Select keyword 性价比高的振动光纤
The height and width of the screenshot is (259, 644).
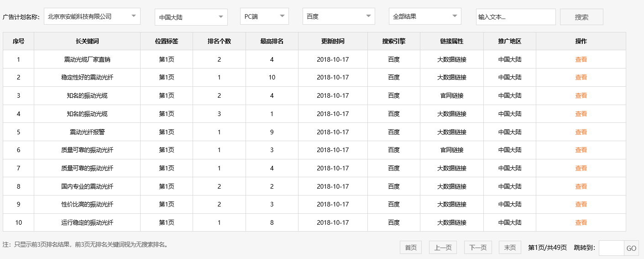(x=87, y=204)
